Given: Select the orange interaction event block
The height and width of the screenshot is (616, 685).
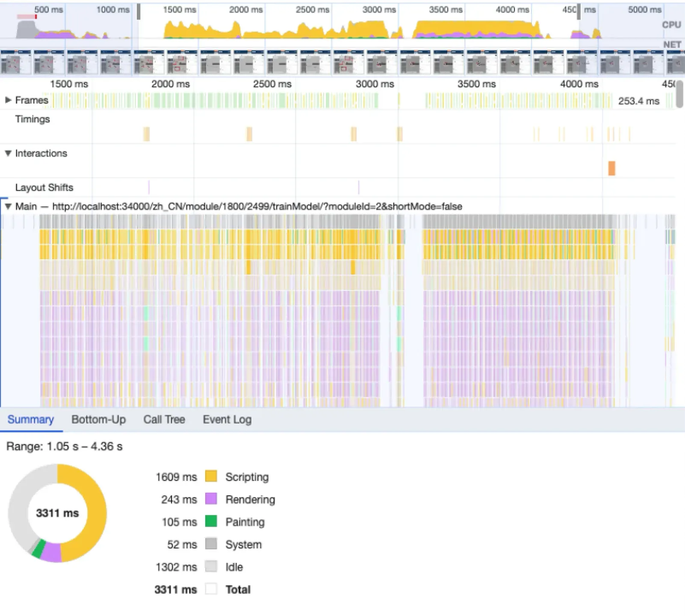Looking at the screenshot, I should click(x=611, y=168).
